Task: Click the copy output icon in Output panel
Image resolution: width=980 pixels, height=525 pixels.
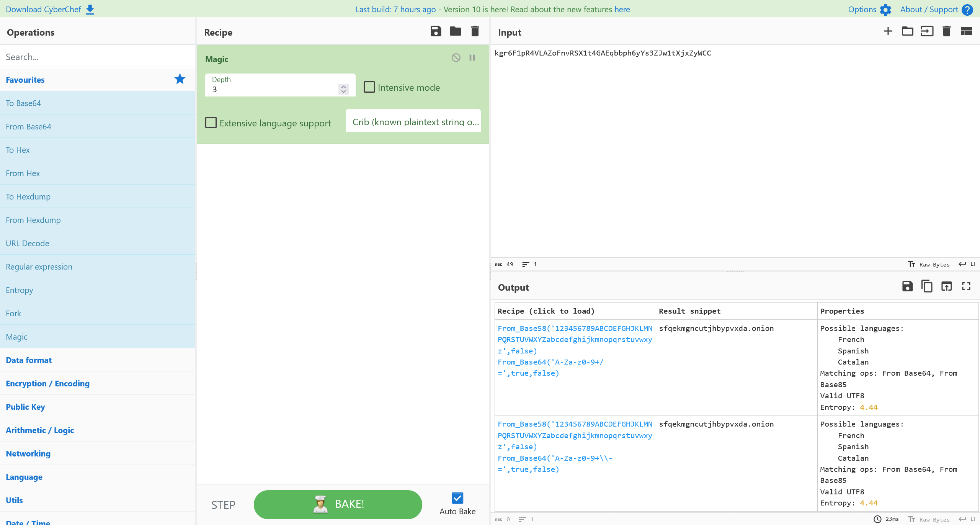Action: (x=926, y=286)
